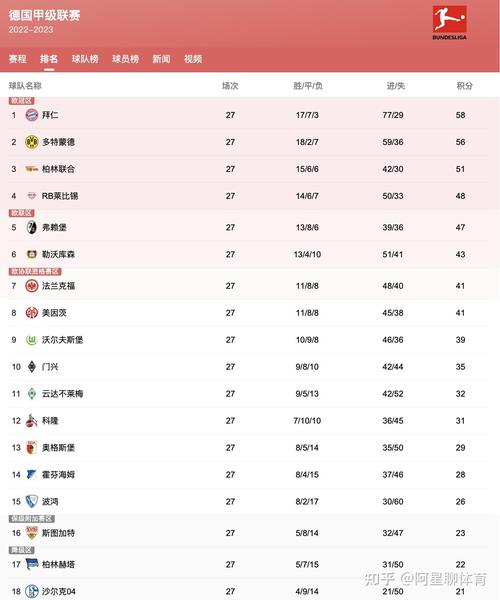Open the 勒沃库森 team name link

tap(59, 254)
